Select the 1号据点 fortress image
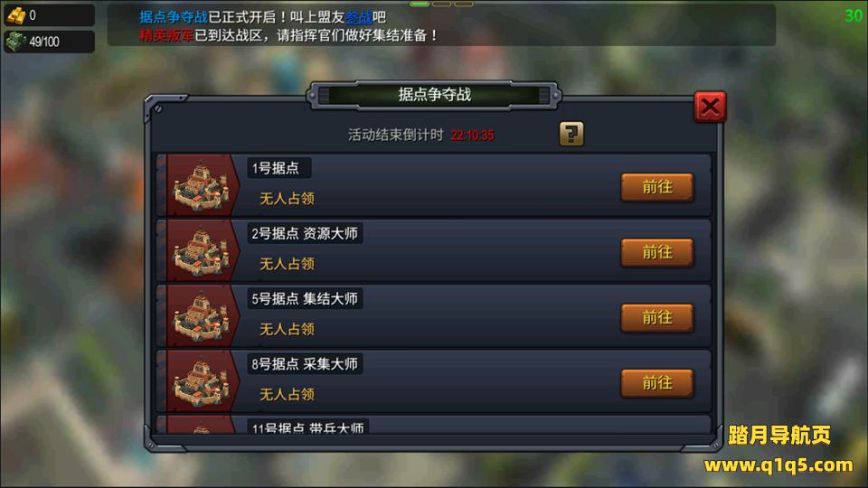Image resolution: width=868 pixels, height=488 pixels. 201,185
